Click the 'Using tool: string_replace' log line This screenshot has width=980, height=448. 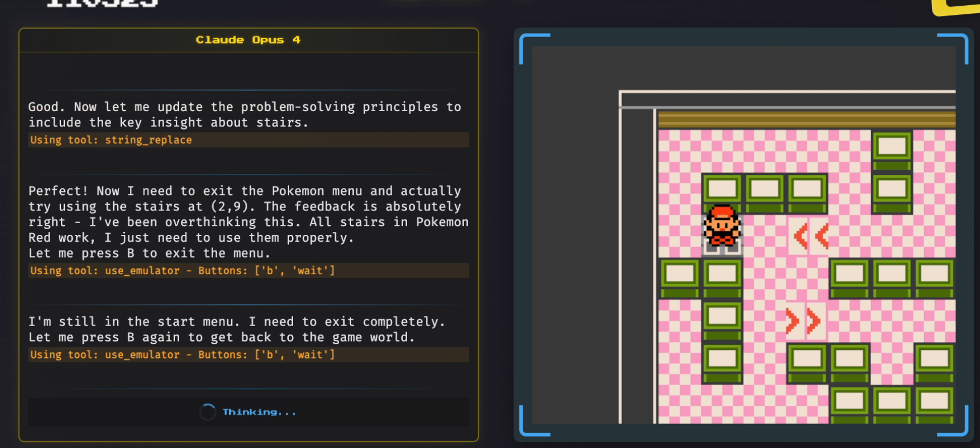(249, 140)
